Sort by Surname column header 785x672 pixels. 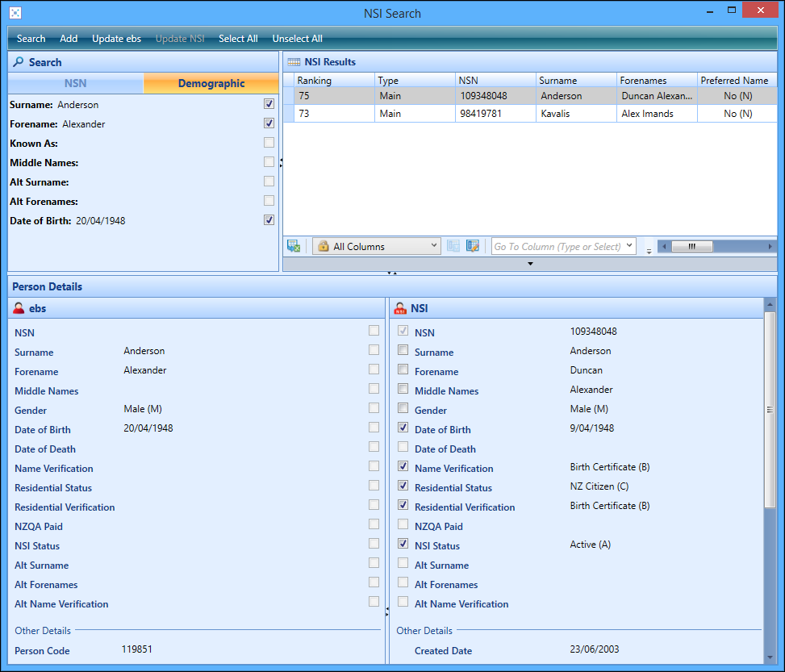[x=576, y=80]
